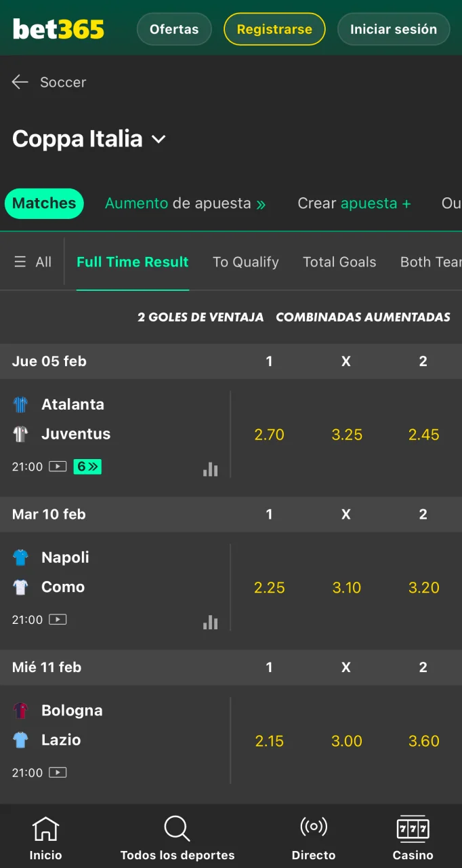Tap the media play icon for the Atalanta match
Image resolution: width=462 pixels, height=868 pixels.
pyautogui.click(x=58, y=466)
